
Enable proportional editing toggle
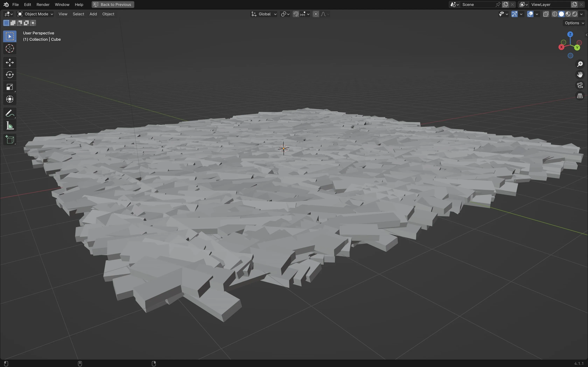[316, 14]
